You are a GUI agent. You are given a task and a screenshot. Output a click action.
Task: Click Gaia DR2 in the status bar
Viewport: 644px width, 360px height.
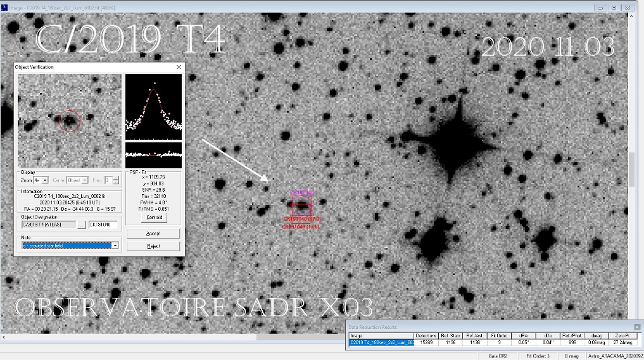(497, 356)
